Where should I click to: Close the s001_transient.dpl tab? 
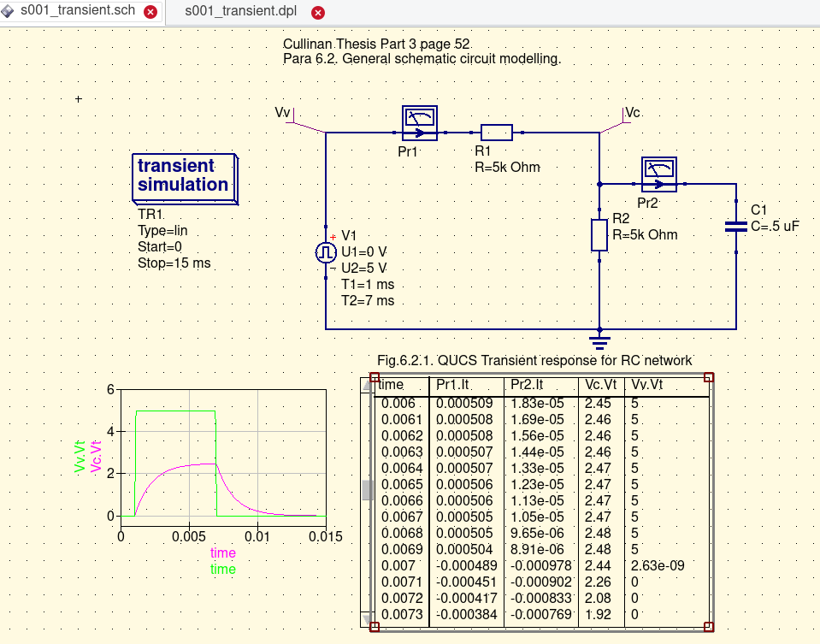tap(318, 13)
